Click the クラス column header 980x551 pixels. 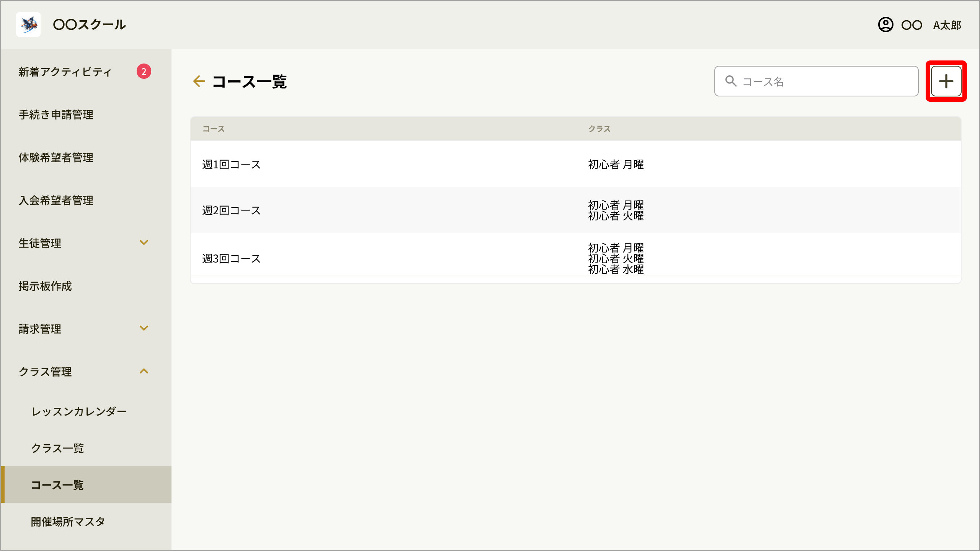click(x=599, y=129)
